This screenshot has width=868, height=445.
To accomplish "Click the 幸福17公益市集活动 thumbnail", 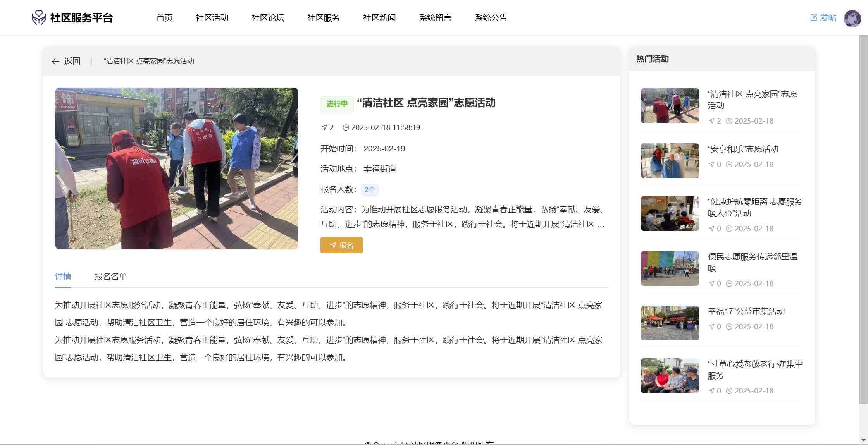I will (670, 323).
